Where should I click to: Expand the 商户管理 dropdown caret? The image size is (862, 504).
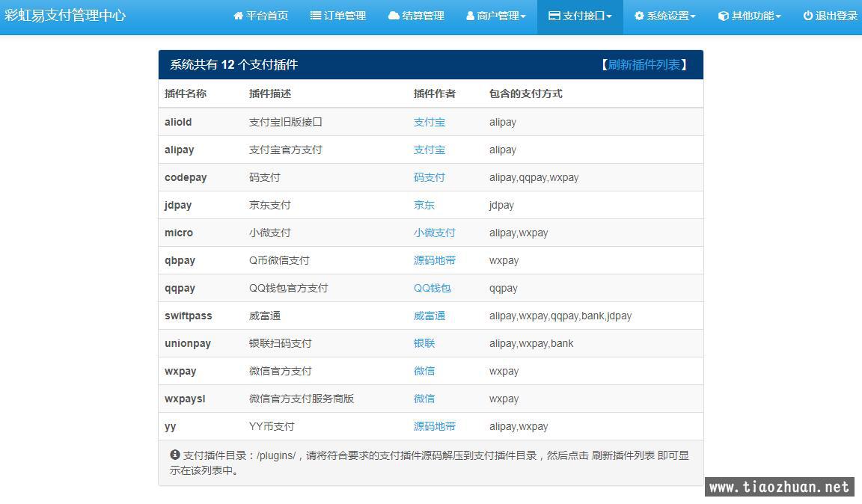pyautogui.click(x=523, y=17)
